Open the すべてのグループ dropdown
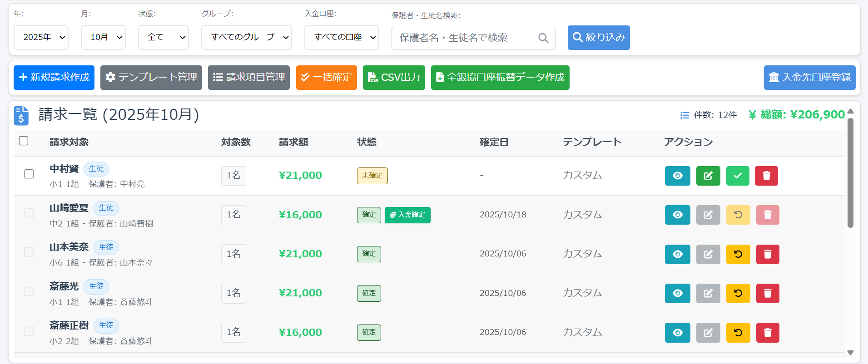Viewport: 868px width, 364px height. pyautogui.click(x=247, y=37)
